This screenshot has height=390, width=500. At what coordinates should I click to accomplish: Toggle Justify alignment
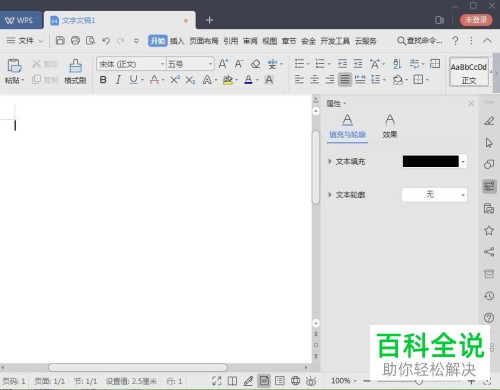[345, 80]
